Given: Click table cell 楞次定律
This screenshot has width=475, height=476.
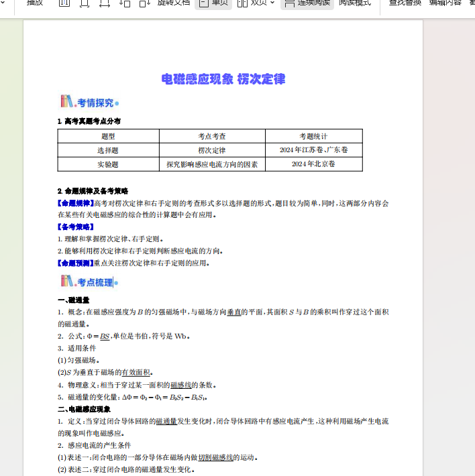Looking at the screenshot, I should [x=212, y=150].
